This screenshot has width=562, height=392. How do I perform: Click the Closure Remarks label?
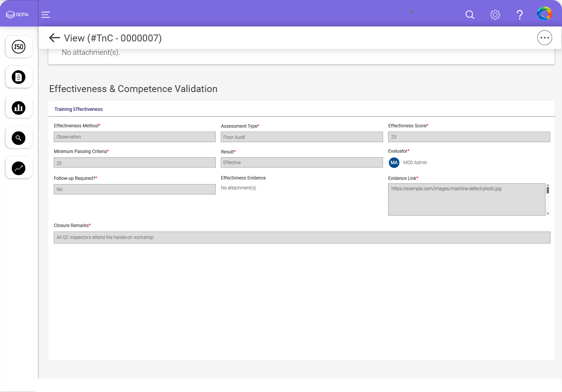(x=72, y=226)
